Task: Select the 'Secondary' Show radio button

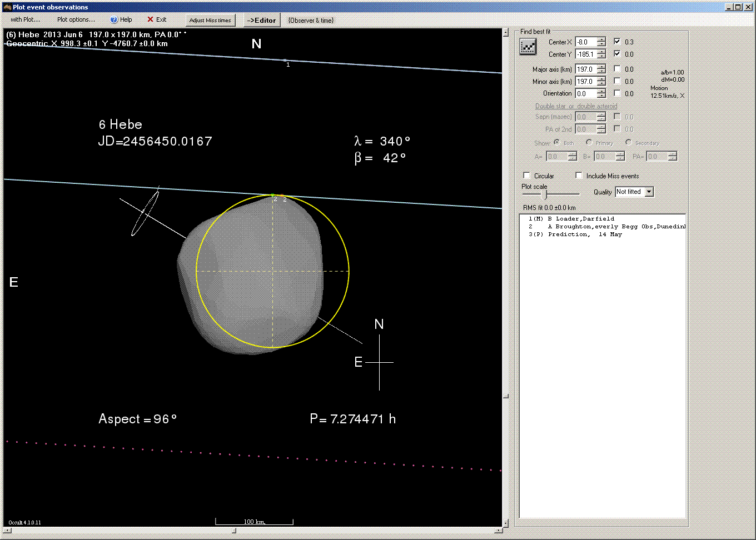Action: (x=628, y=142)
